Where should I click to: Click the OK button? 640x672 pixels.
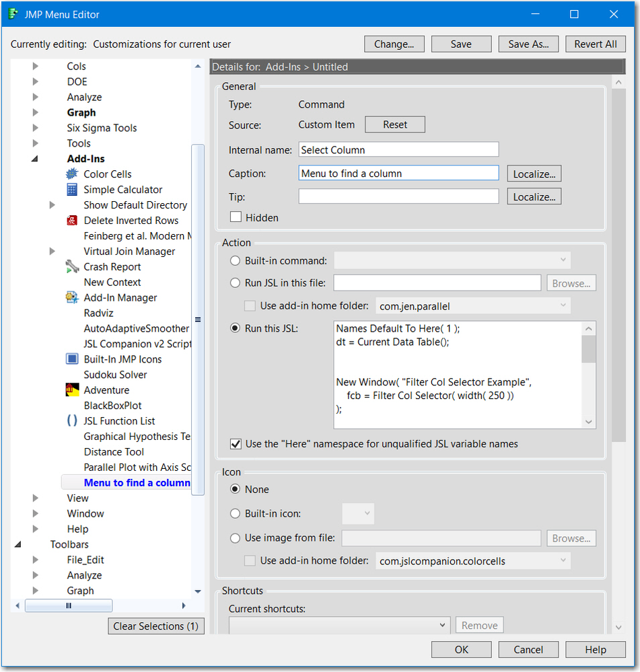pyautogui.click(x=461, y=650)
